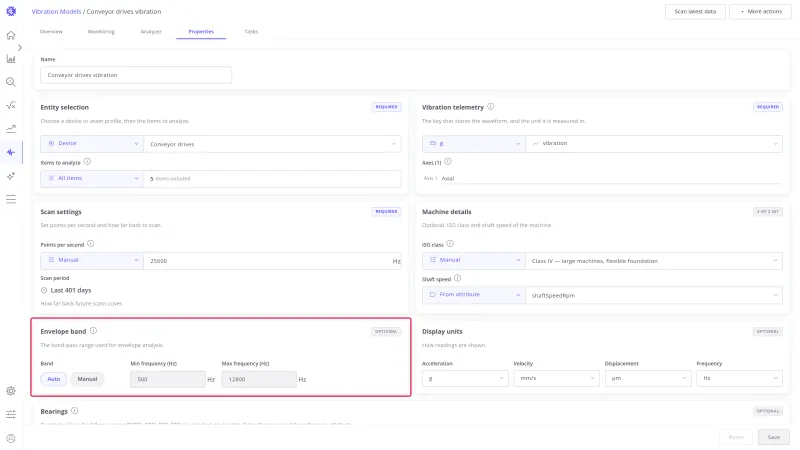This screenshot has width=800, height=450.
Task: Open the sparkle AI icon in sidebar
Action: 11,176
